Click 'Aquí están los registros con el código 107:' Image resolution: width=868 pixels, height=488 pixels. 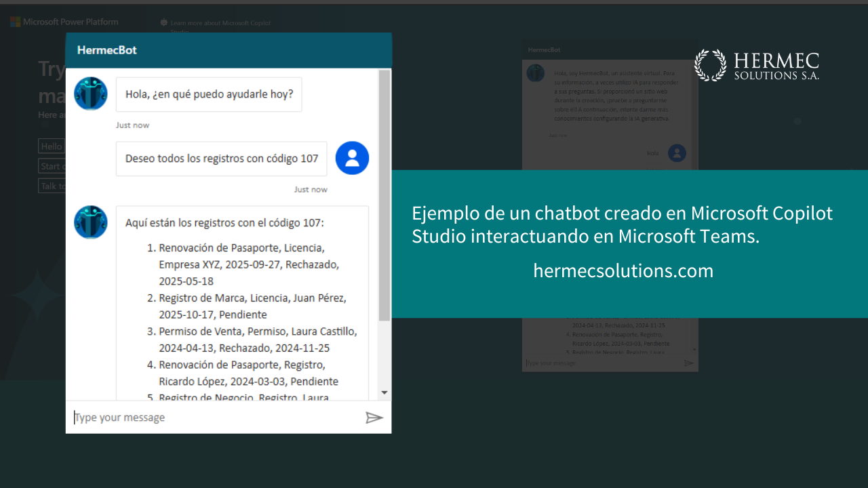click(x=225, y=223)
